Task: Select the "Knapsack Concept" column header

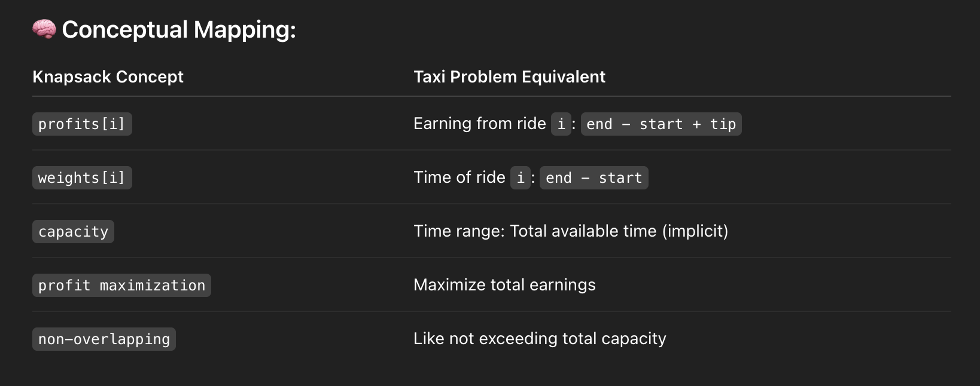Action: tap(108, 76)
